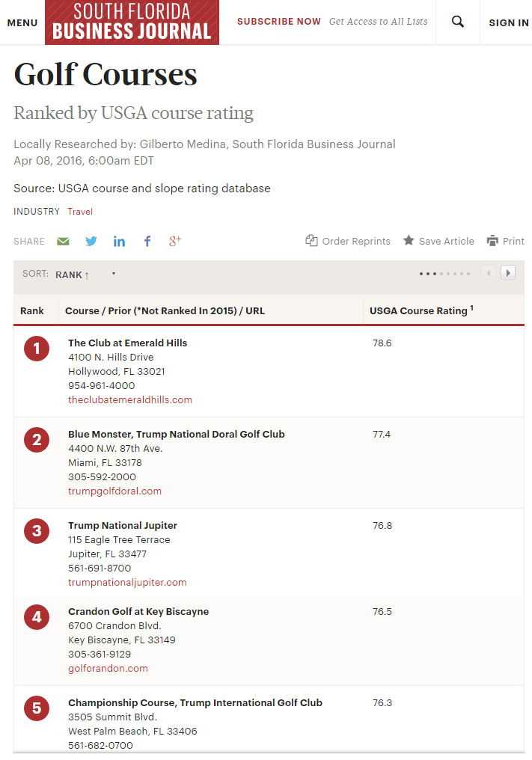This screenshot has height=760, width=532.
Task: Click address 115 Eagle Tree Terrace
Action: [119, 539]
